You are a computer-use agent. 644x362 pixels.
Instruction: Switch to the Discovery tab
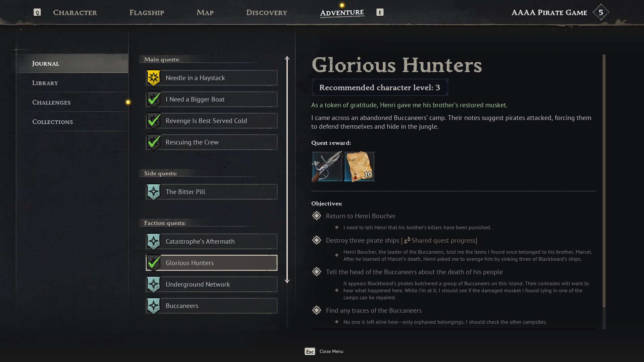point(266,13)
